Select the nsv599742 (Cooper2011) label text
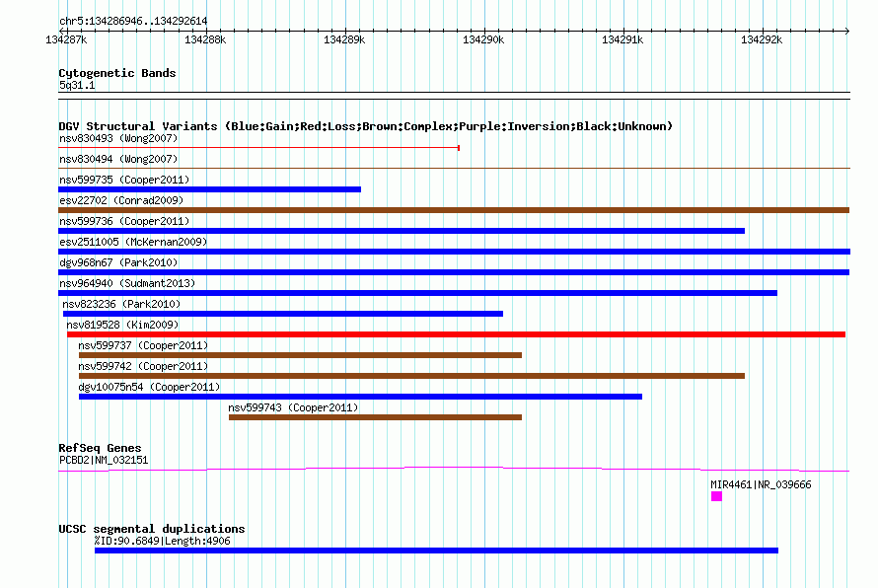This screenshot has width=878, height=588. point(143,366)
